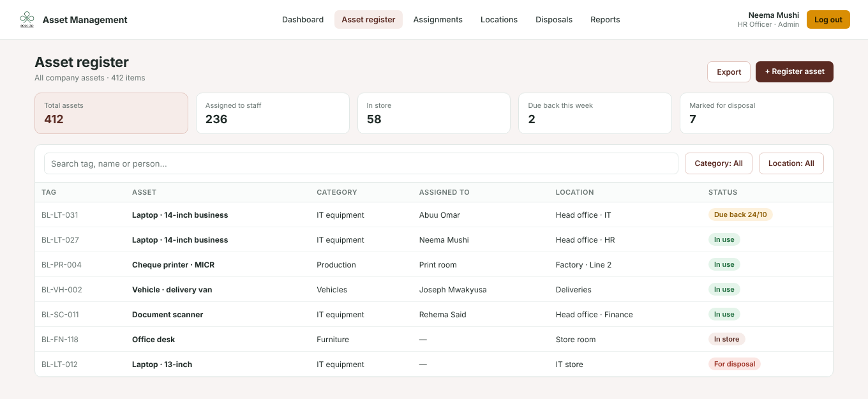Click the Store room location cell
This screenshot has height=399, width=868.
[x=576, y=340]
